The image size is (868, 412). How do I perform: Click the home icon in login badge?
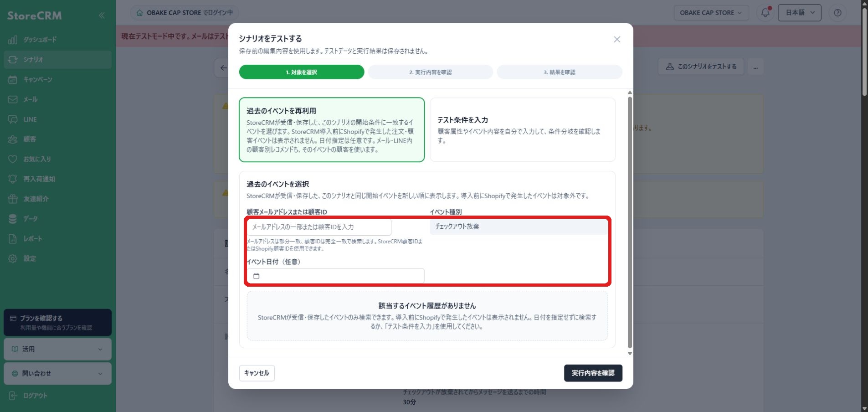click(140, 13)
